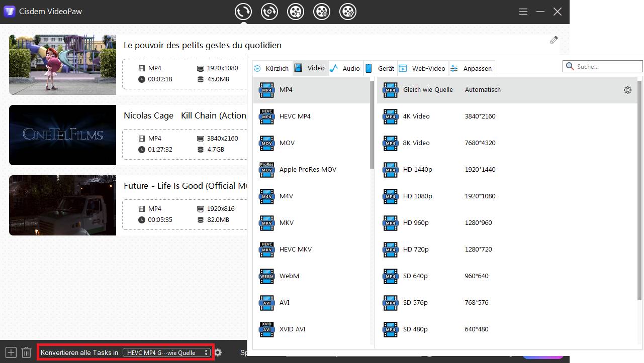
Task: Select MKV in the format list
Action: (287, 223)
